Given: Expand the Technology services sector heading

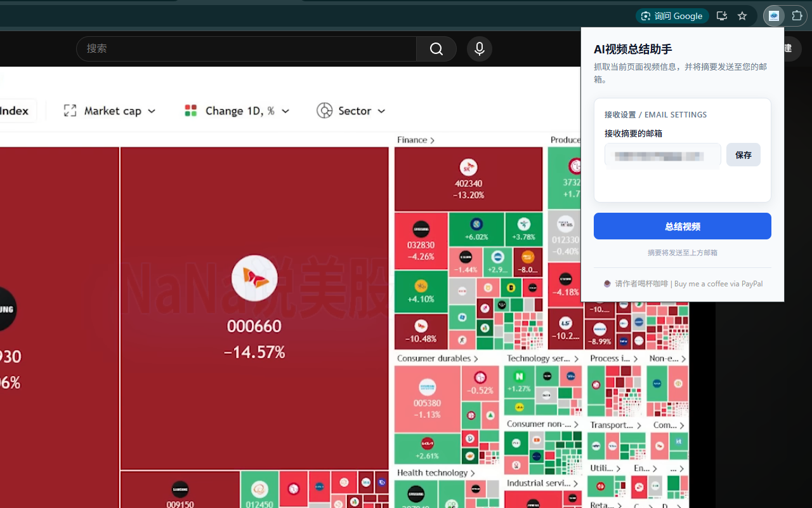Looking at the screenshot, I should (543, 358).
